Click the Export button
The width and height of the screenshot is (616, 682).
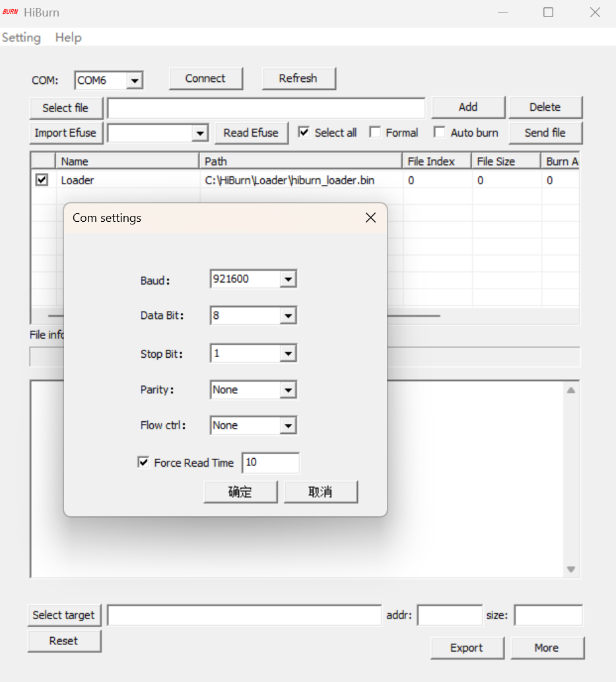pos(467,648)
